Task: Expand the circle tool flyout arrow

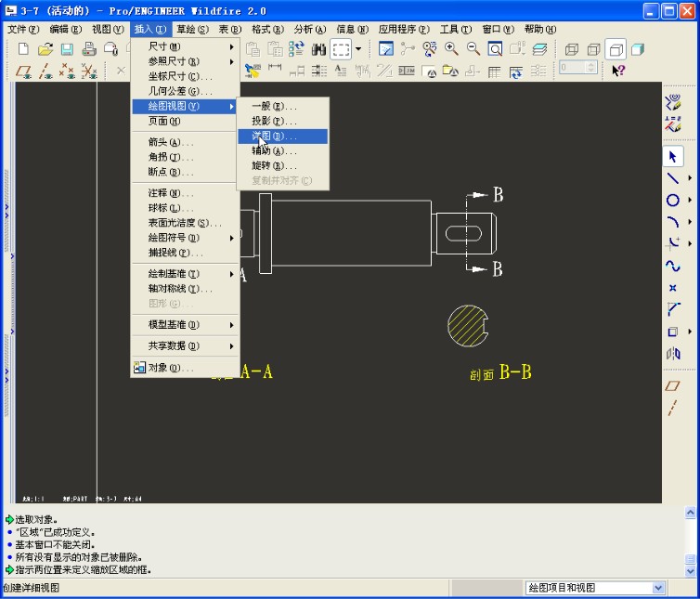Action: 690,200
